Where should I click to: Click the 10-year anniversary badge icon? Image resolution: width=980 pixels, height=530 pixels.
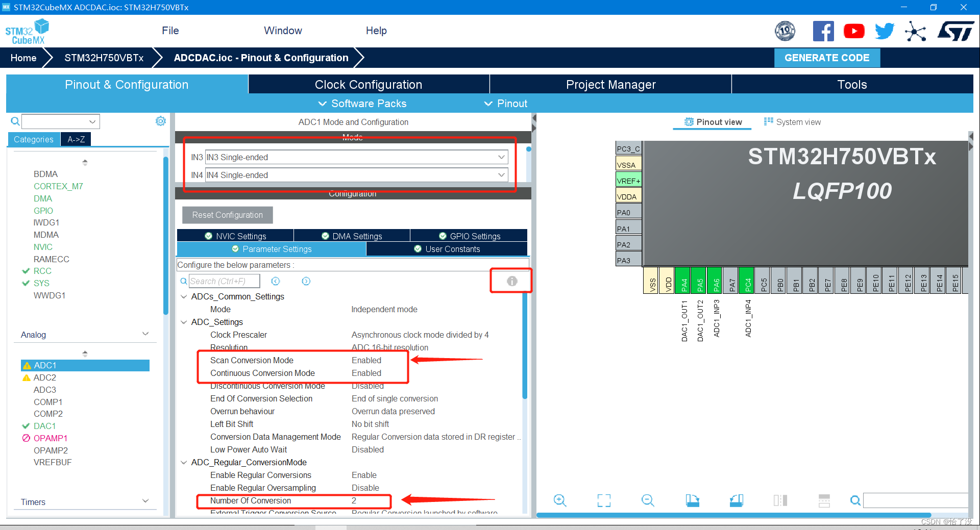pos(785,31)
